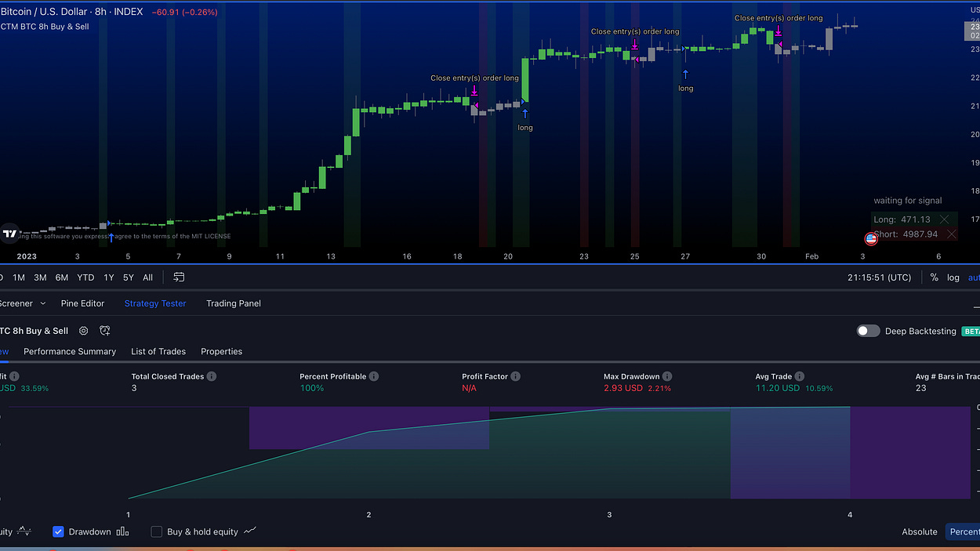980x551 pixels.
Task: Set chart range to All
Action: pos(147,277)
